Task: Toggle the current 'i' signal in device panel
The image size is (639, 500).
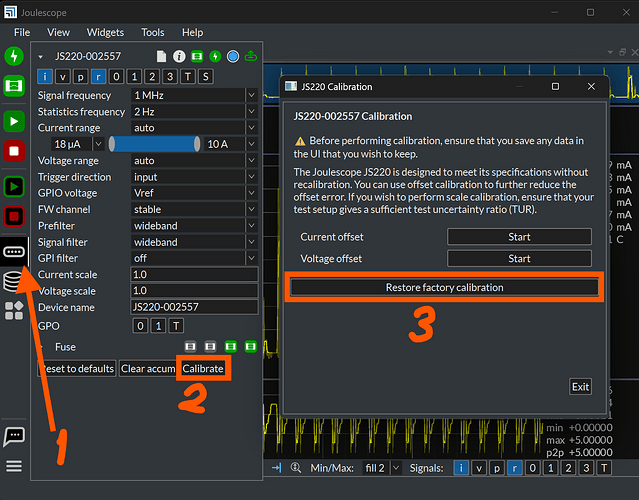Action: [x=45, y=76]
